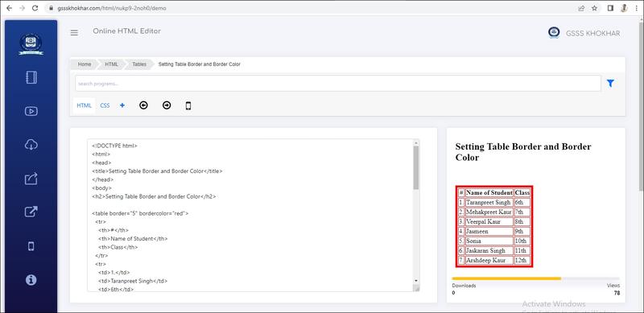This screenshot has height=313, width=644.
Task: Click the Views label
Action: pyautogui.click(x=613, y=286)
